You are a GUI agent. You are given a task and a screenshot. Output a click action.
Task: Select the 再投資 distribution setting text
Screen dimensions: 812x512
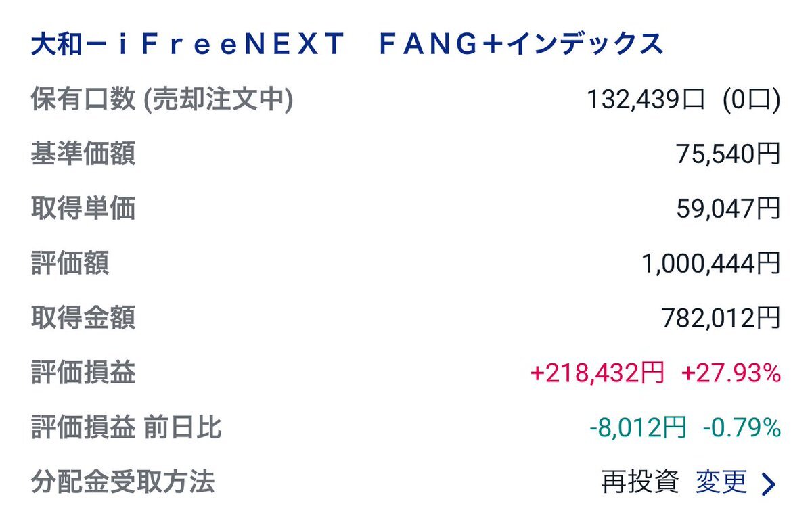639,482
